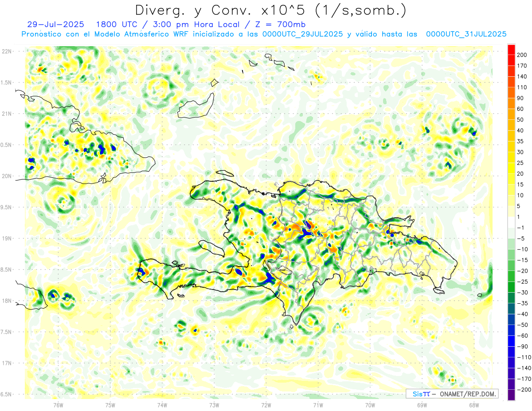Click the '75W' longitude label

pyautogui.click(x=110, y=404)
